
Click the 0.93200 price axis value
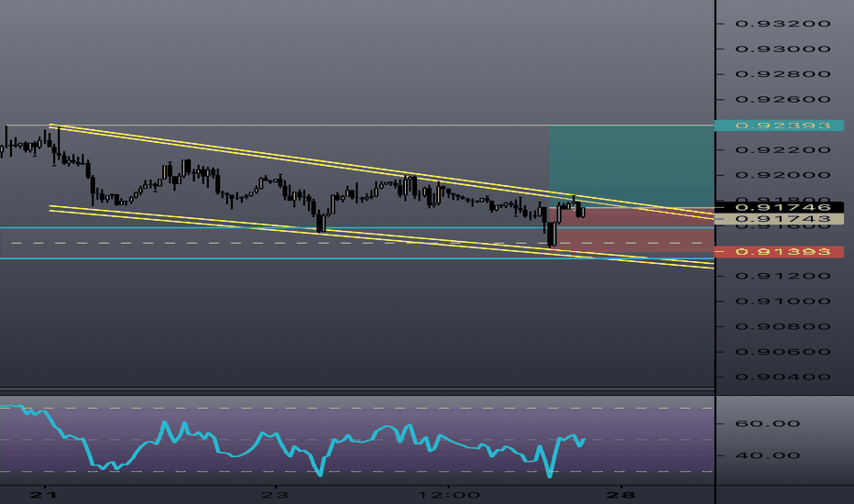[x=783, y=24]
